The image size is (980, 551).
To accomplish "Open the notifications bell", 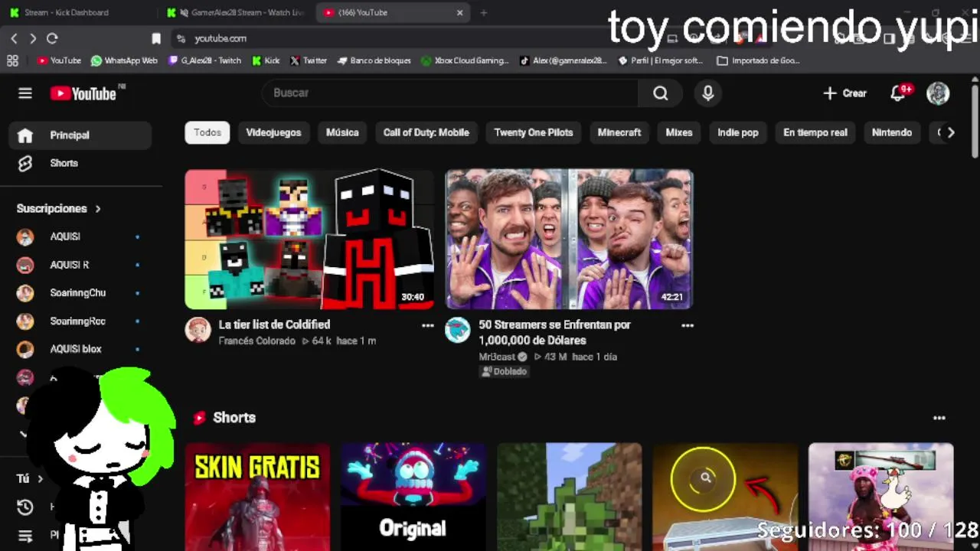I will click(898, 93).
